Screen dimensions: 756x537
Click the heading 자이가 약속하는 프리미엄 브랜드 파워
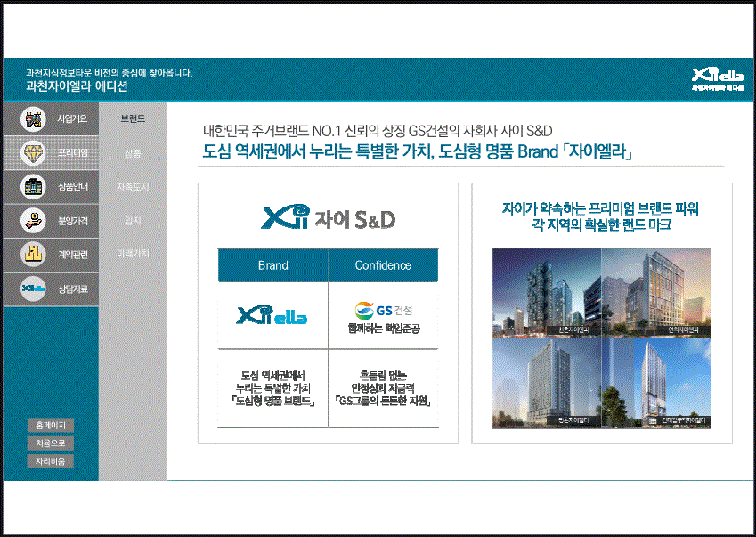601,208
